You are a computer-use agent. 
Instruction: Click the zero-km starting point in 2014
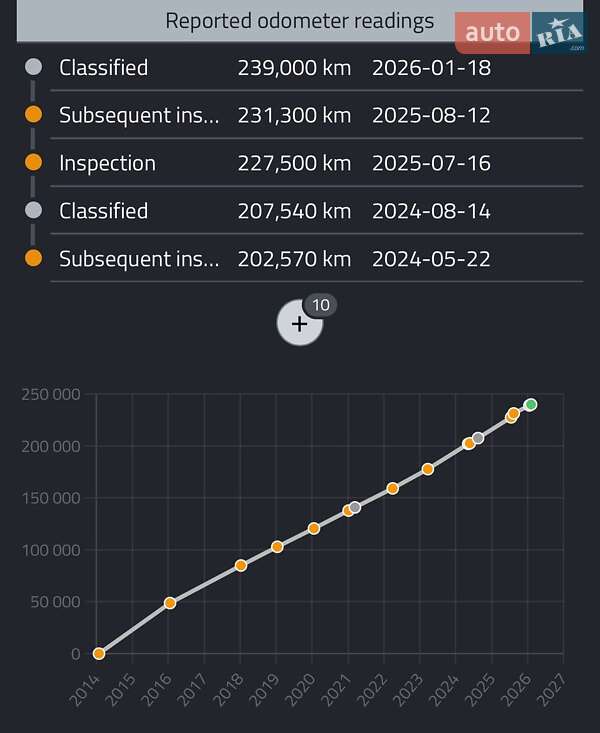[99, 653]
